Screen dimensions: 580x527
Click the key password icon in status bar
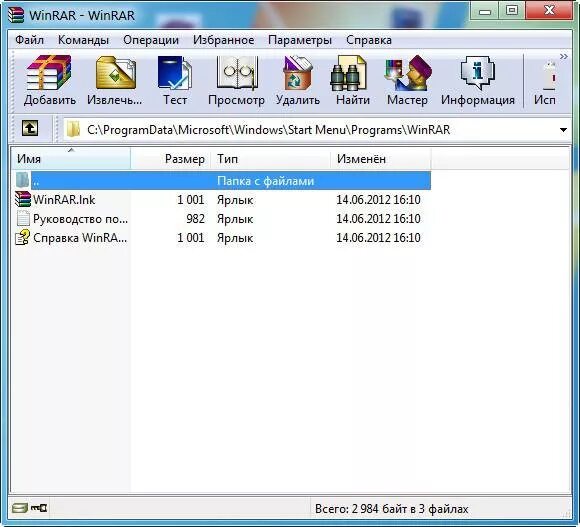click(39, 508)
